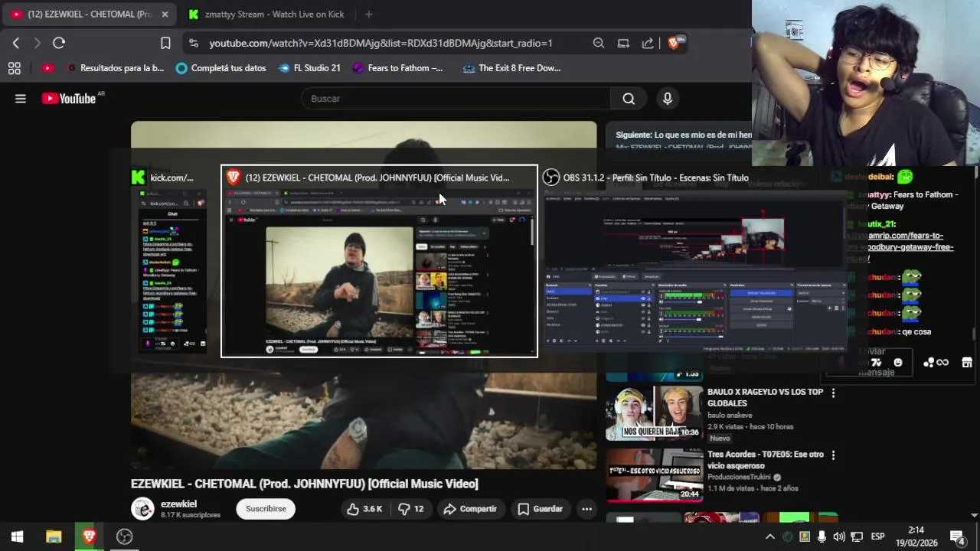980x551 pixels.
Task: Reload the page with the refresh icon
Action: tap(59, 43)
